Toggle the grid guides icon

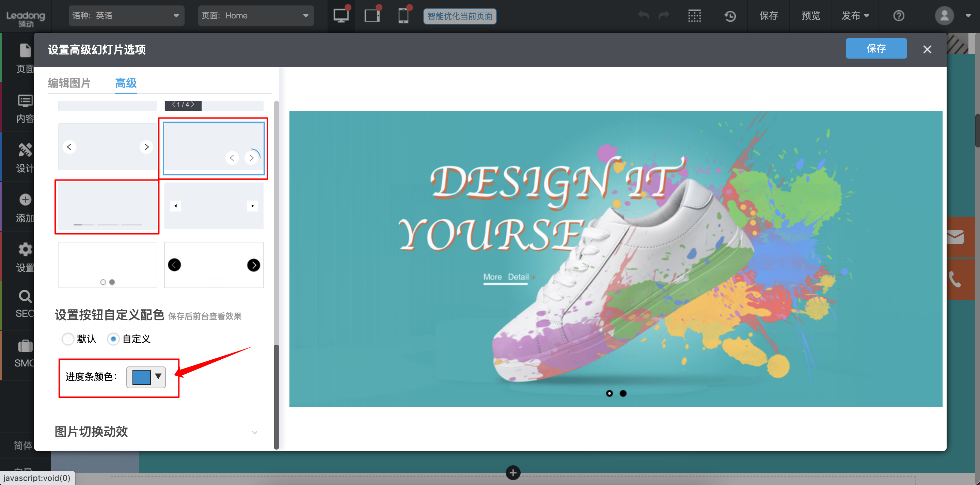click(694, 16)
